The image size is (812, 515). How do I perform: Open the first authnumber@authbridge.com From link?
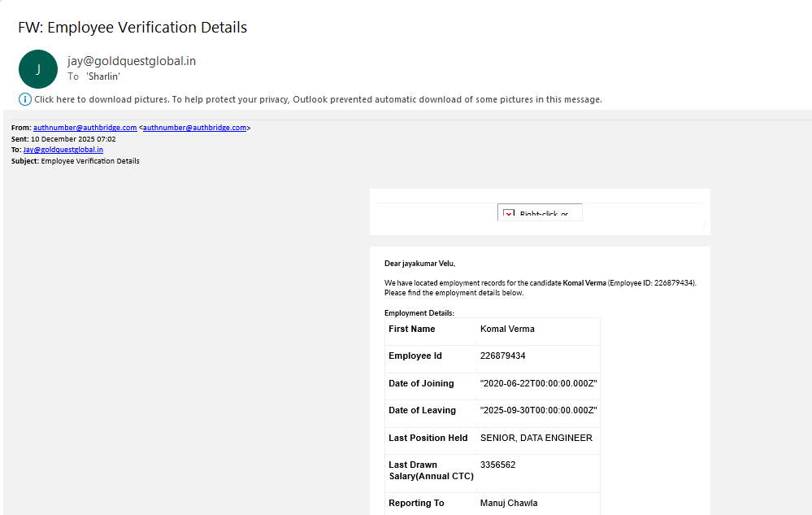click(x=85, y=128)
